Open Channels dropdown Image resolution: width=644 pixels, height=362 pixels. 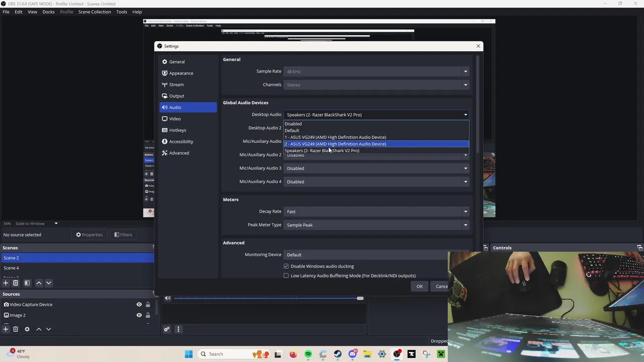coord(377,84)
